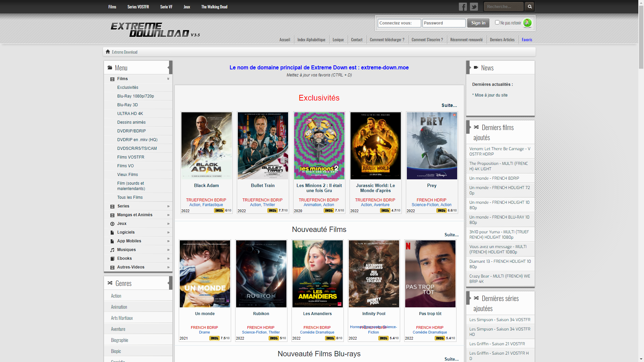
Task: Open Suite... link for Exclusivités
Action: [x=449, y=105]
